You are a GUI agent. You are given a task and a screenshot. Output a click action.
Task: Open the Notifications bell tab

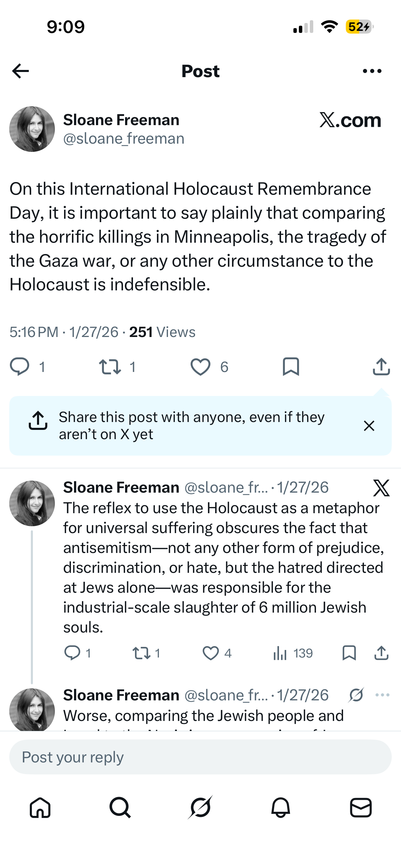280,807
